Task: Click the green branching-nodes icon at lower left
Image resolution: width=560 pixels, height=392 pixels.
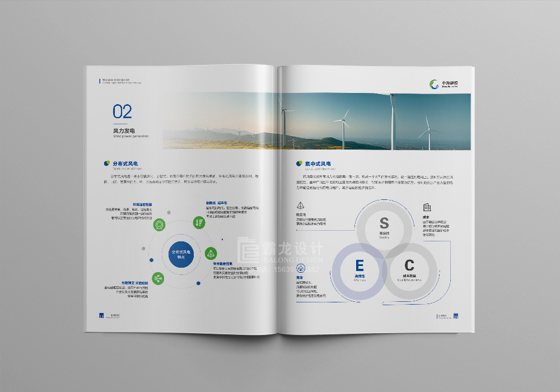Action: 158,278
